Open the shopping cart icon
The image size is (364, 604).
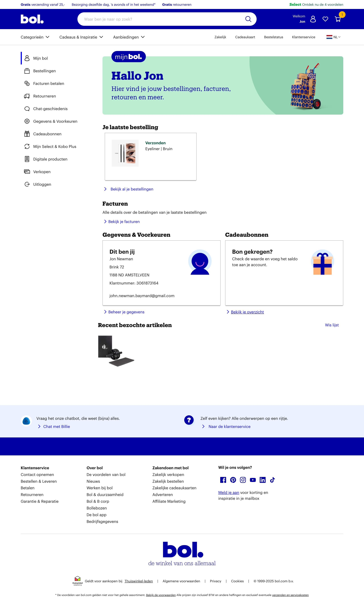coord(338,19)
